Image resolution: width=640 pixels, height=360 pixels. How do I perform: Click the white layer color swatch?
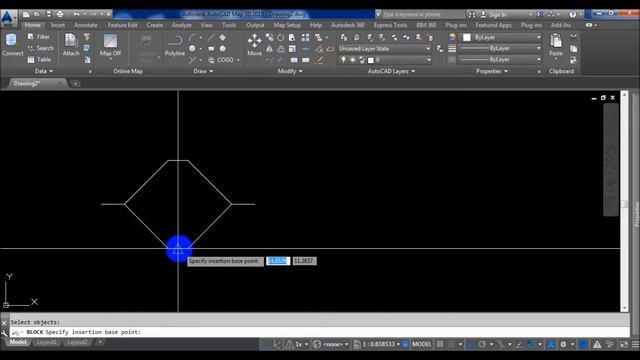pyautogui.click(x=371, y=60)
